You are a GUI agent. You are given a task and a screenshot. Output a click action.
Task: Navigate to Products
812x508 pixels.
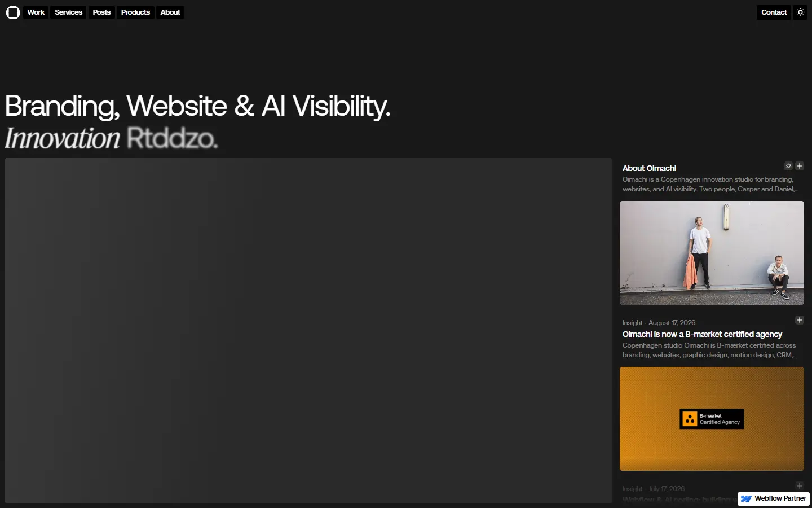coord(135,12)
